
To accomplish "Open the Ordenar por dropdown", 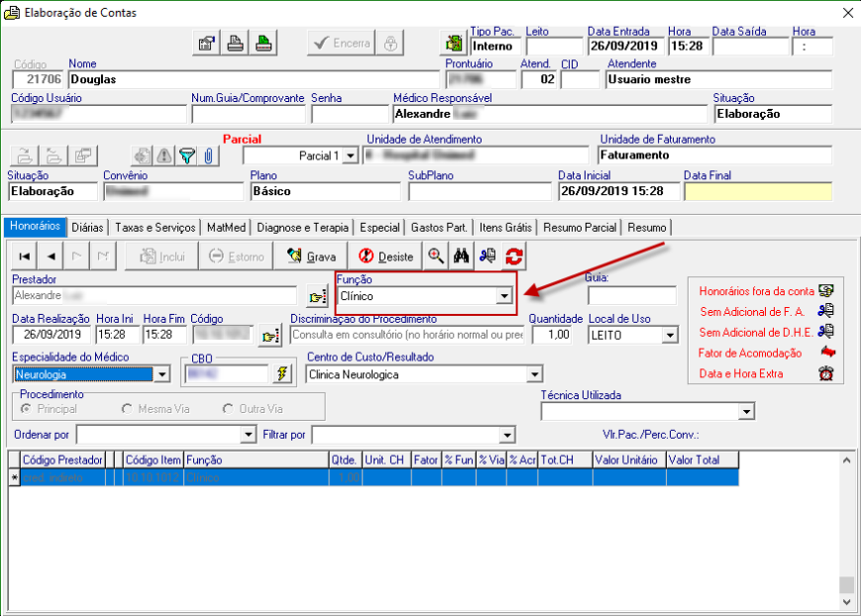I will coord(249,435).
